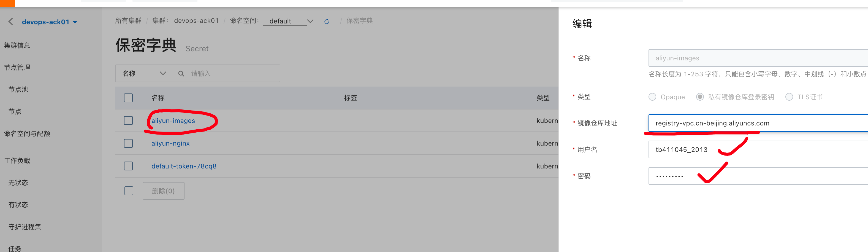Tick the checkbox for aliyun-nginx row
This screenshot has height=252, width=868.
[128, 143]
